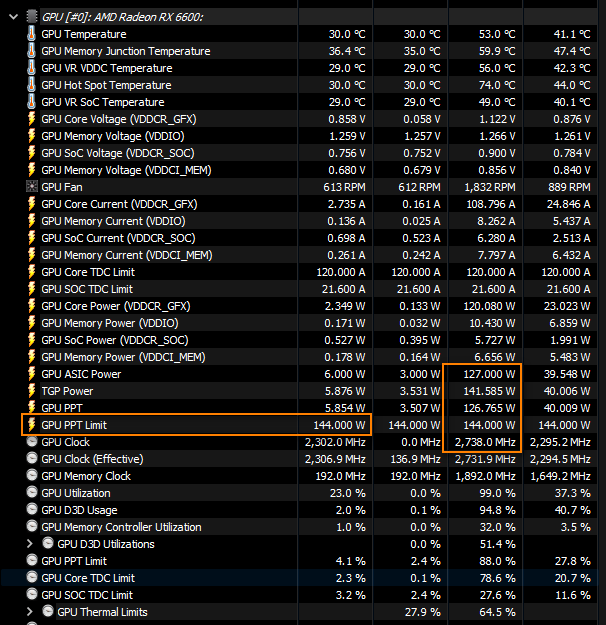
Task: Click lightning icon for GPU Core Current (VDDCR_GFX)
Action: (31, 204)
